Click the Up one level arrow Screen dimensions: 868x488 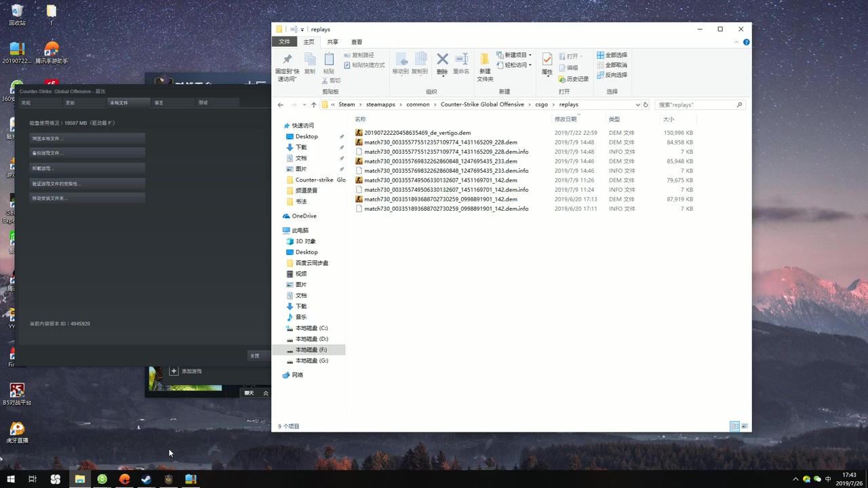click(x=313, y=105)
